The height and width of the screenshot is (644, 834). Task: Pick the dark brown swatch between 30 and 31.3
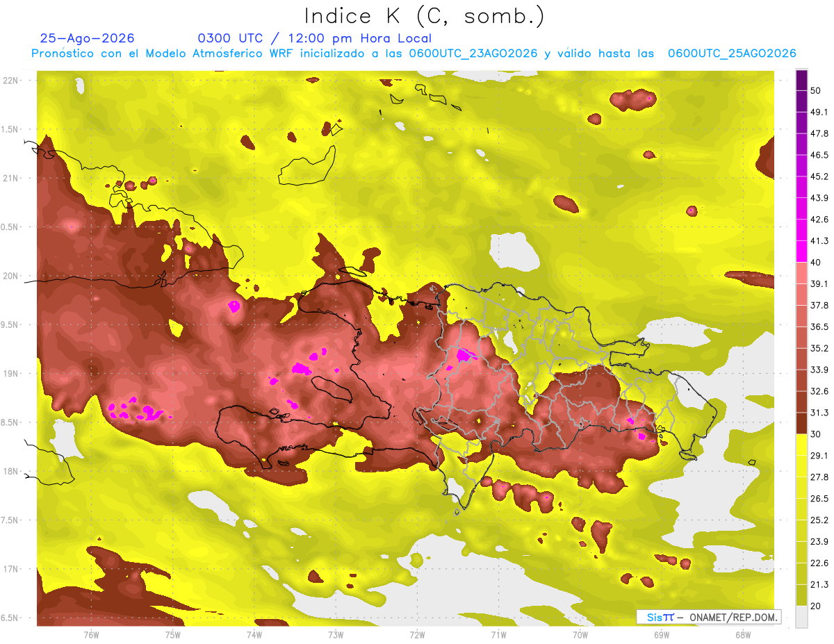tap(801, 423)
